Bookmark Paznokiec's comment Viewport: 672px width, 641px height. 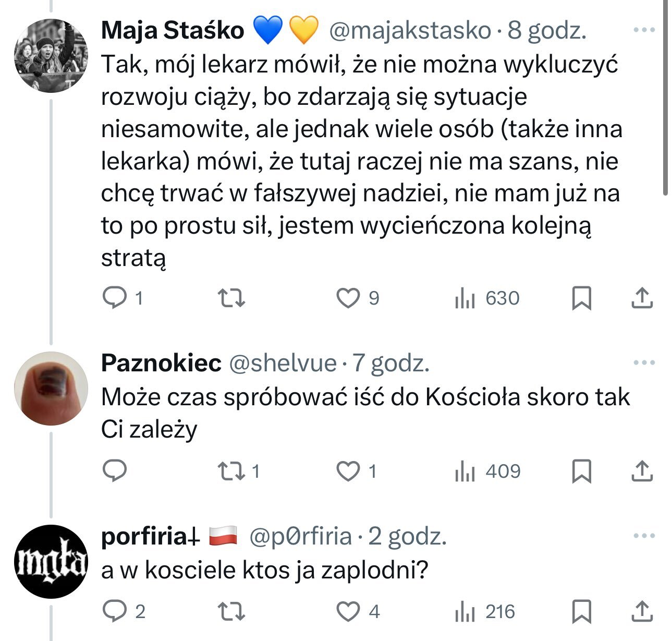tap(581, 471)
